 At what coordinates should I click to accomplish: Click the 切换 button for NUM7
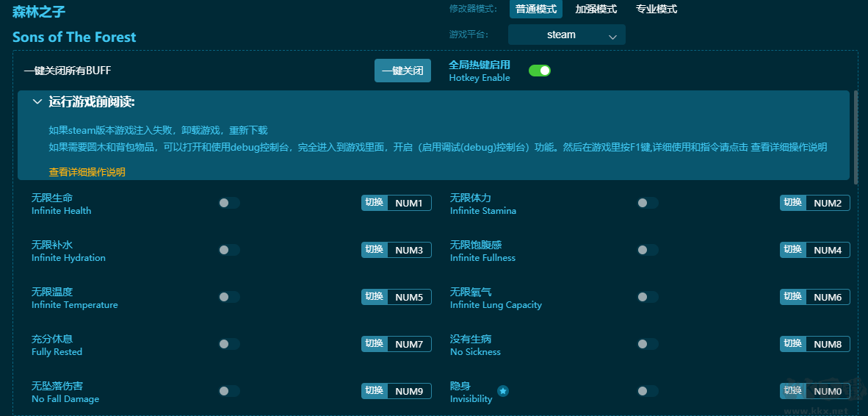tap(375, 345)
